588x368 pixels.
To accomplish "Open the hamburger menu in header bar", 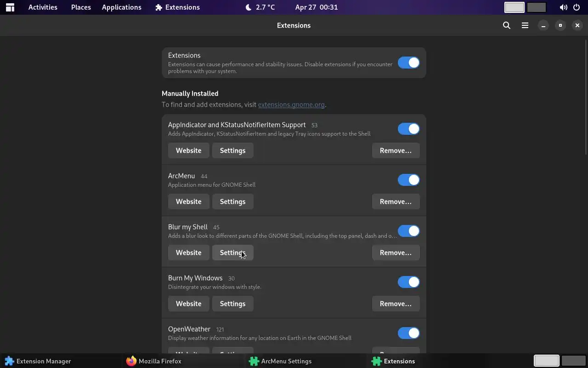I will pyautogui.click(x=525, y=25).
